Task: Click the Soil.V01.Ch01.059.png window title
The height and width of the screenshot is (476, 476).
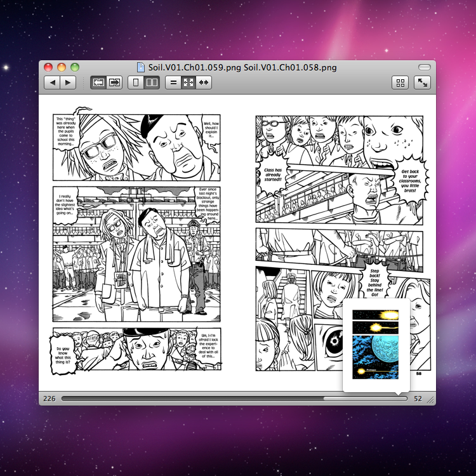Action: coord(195,67)
